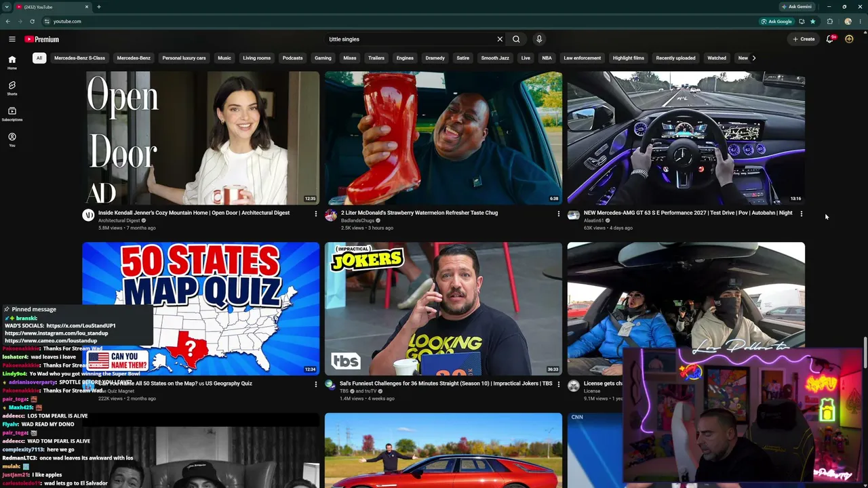Image resolution: width=868 pixels, height=488 pixels.
Task: Open the YouTube account avatar menu
Action: 849,39
